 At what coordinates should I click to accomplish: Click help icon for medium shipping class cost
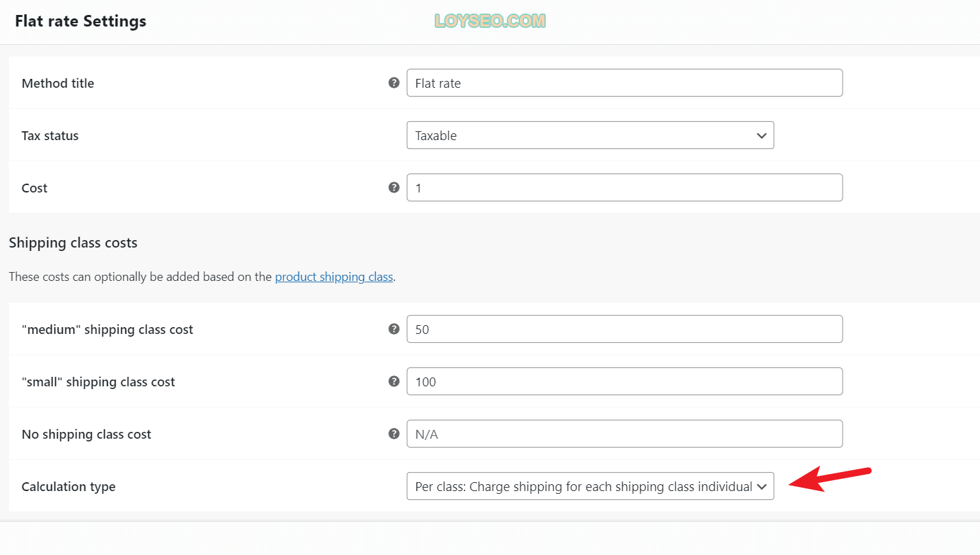coord(394,329)
